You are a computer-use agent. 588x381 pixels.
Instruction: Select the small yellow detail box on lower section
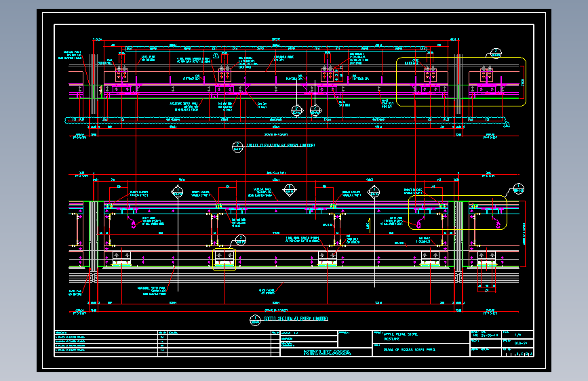click(224, 260)
